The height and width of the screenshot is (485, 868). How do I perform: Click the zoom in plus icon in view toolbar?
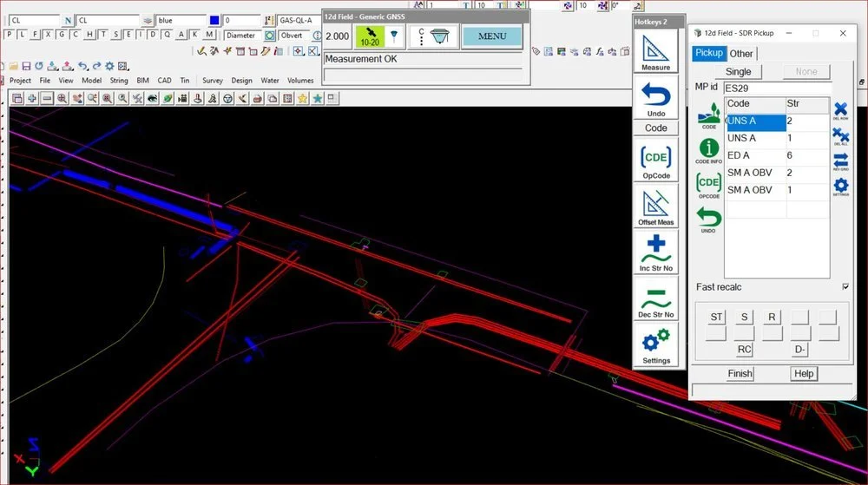point(32,98)
